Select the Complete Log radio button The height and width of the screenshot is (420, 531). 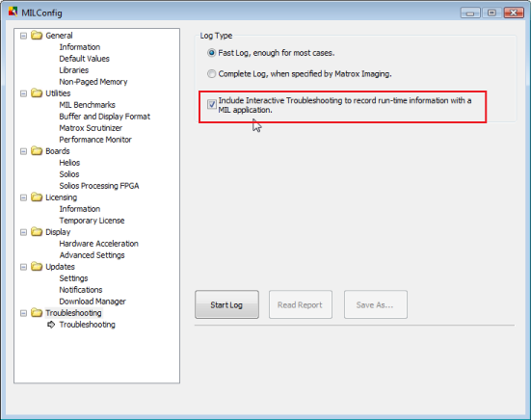[212, 74]
